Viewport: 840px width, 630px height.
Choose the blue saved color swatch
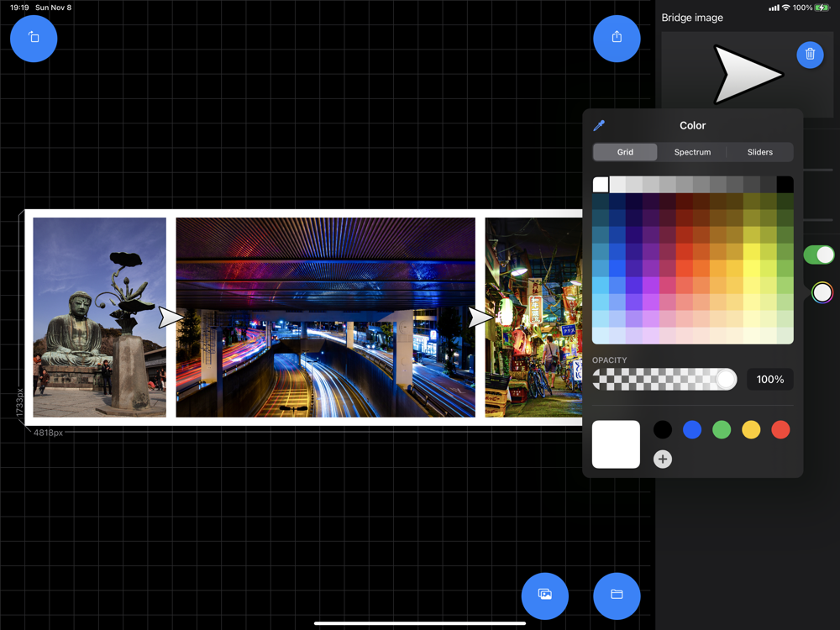[x=692, y=430]
